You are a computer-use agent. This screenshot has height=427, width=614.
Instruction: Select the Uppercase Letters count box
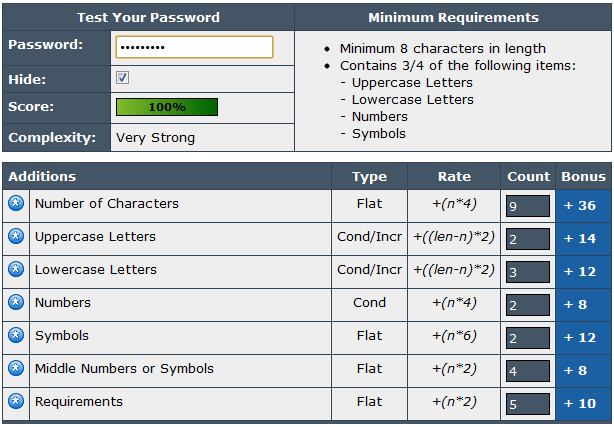point(528,239)
